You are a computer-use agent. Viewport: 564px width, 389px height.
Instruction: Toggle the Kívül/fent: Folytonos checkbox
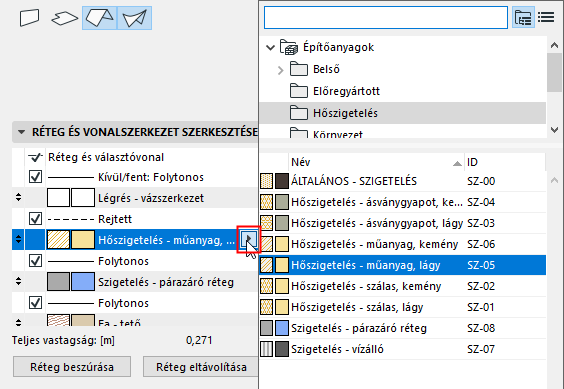click(35, 177)
